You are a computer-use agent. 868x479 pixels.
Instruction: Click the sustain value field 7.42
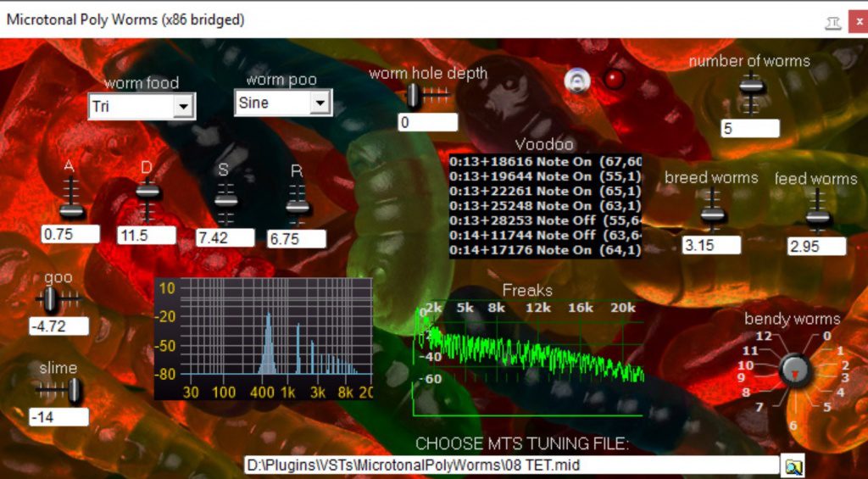pyautogui.click(x=225, y=238)
